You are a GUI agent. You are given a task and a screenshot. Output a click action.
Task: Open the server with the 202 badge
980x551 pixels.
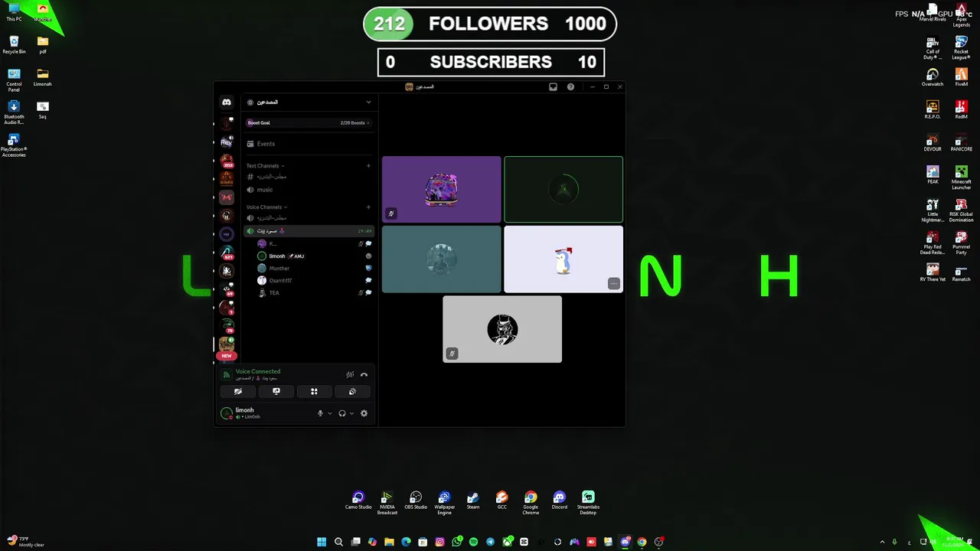(227, 161)
